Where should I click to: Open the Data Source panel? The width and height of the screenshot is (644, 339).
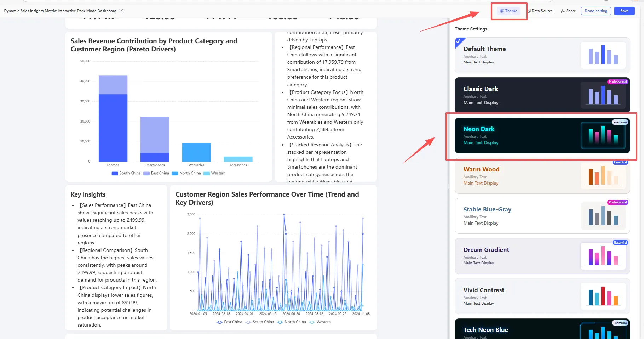click(x=540, y=11)
